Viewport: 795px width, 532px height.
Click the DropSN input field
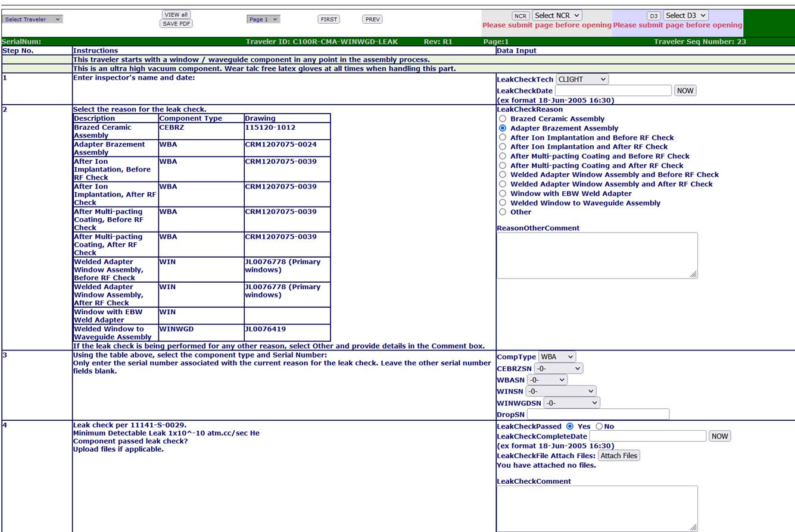(x=598, y=414)
